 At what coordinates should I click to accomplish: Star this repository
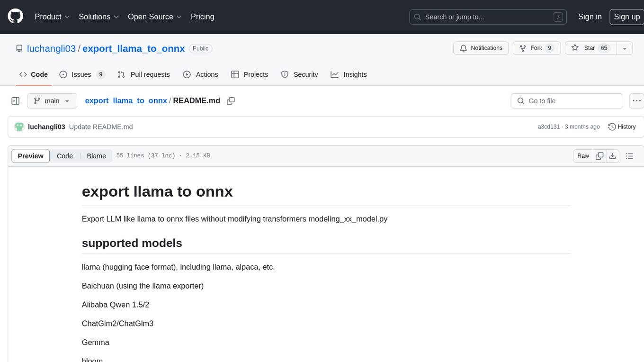click(590, 48)
